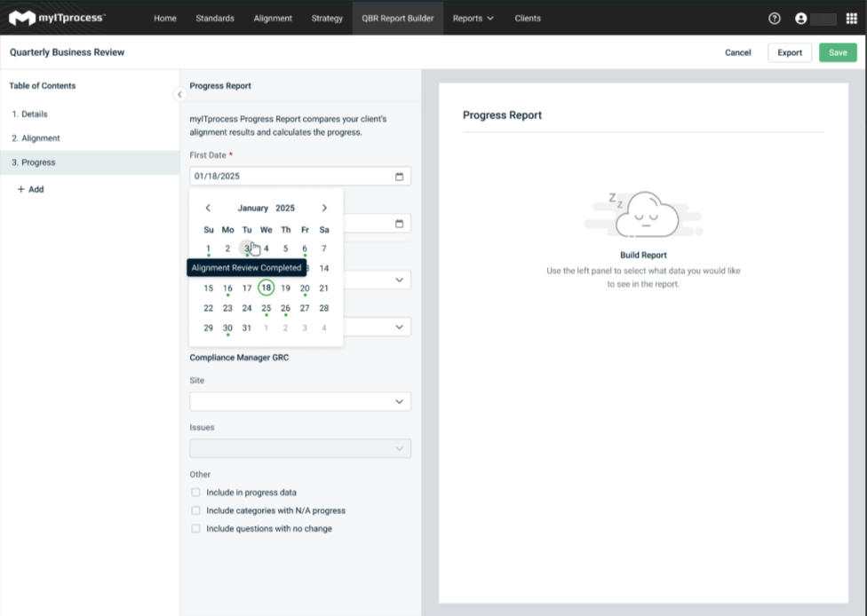This screenshot has width=867, height=616.
Task: Click the myITprocess logo
Action: pos(58,18)
